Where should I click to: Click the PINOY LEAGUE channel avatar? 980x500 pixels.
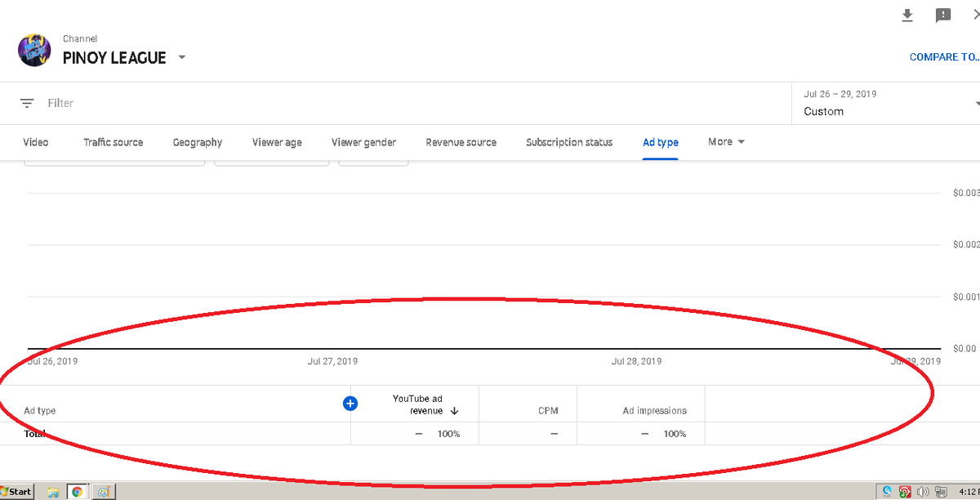tap(35, 51)
